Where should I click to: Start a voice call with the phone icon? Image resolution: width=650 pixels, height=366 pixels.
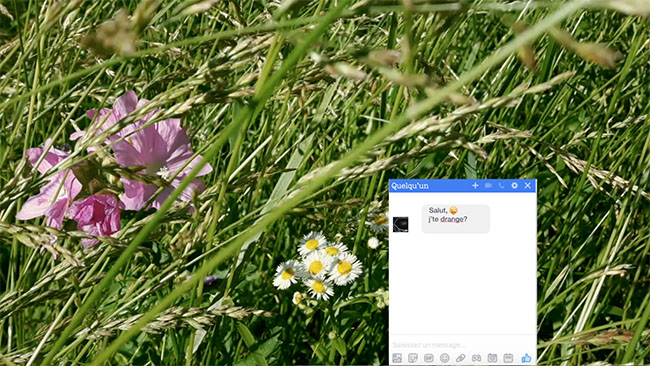click(x=501, y=186)
